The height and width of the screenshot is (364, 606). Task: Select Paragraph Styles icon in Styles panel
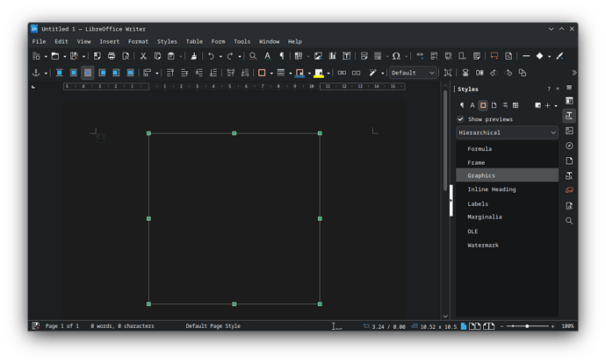[x=462, y=105]
